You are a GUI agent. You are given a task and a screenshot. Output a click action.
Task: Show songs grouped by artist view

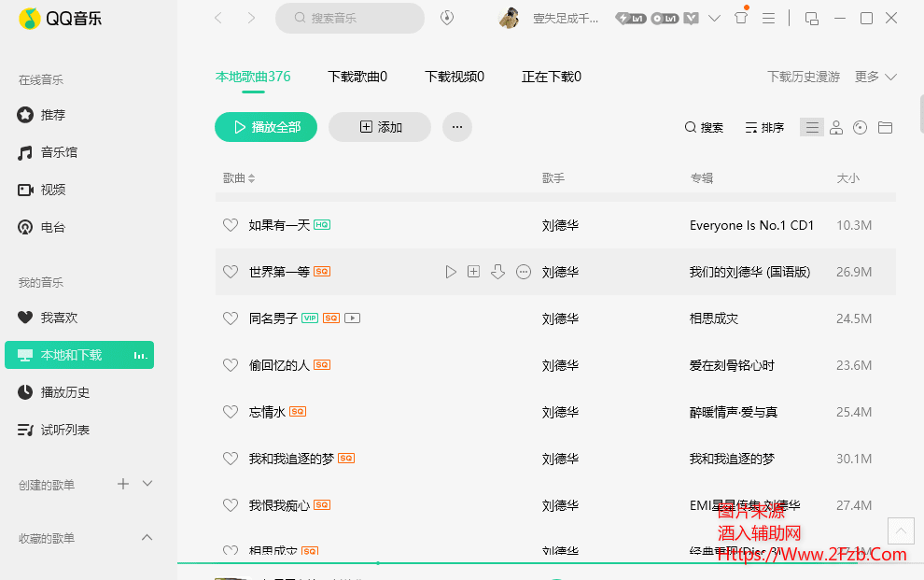[x=836, y=128]
